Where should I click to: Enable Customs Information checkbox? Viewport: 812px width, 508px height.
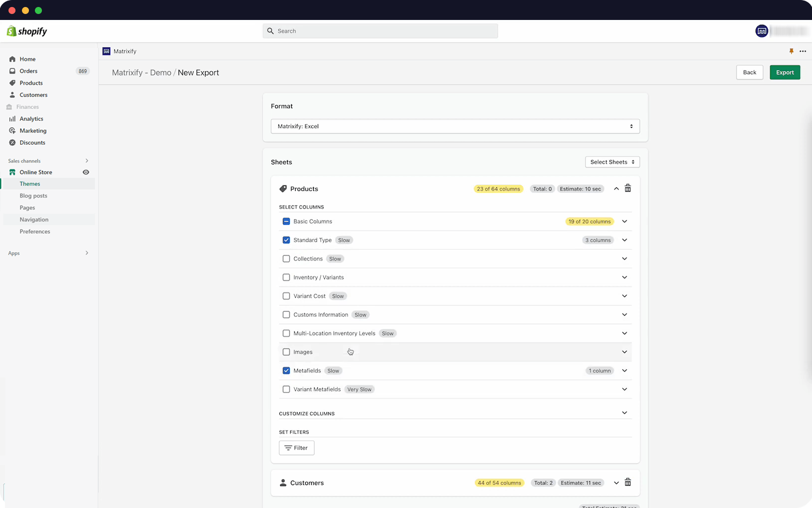point(286,314)
